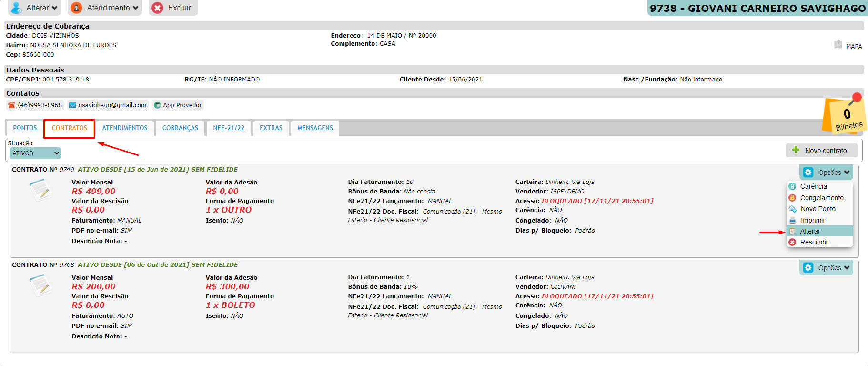Click the envelope email icon

[x=72, y=105]
